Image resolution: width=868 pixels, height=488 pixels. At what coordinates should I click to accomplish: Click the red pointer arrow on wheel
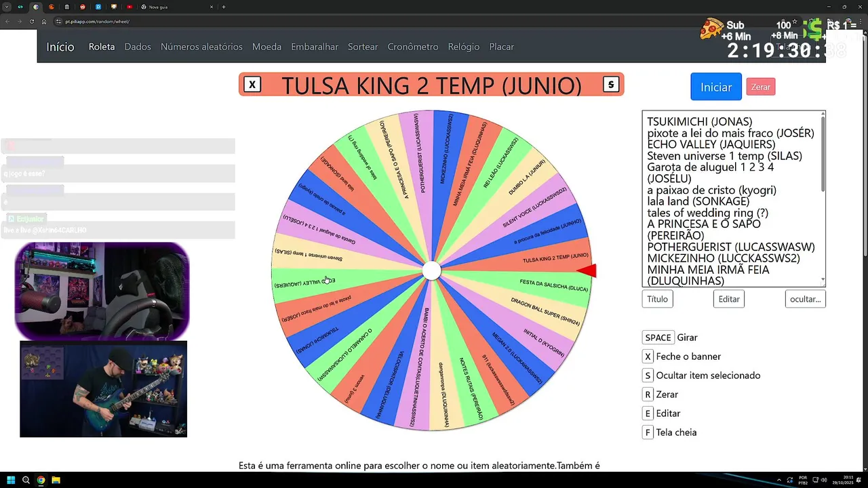pos(587,271)
